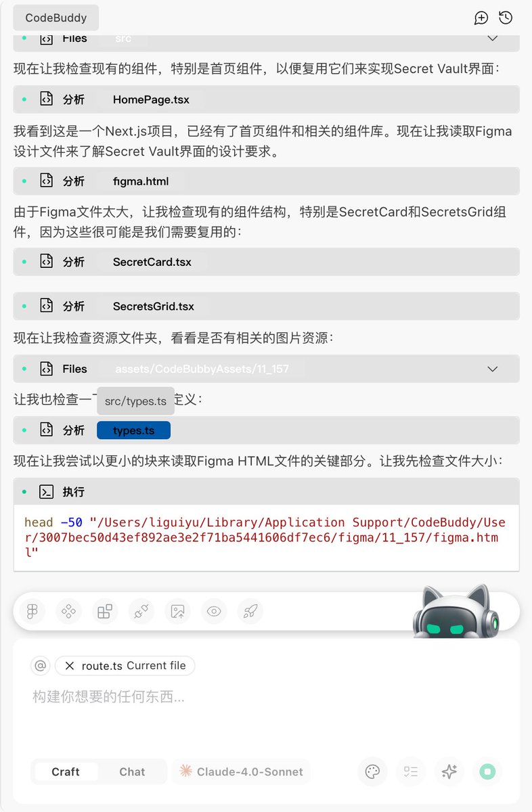Stop generation with green stop button
Viewport: 532px width, 812px height.
(488, 771)
